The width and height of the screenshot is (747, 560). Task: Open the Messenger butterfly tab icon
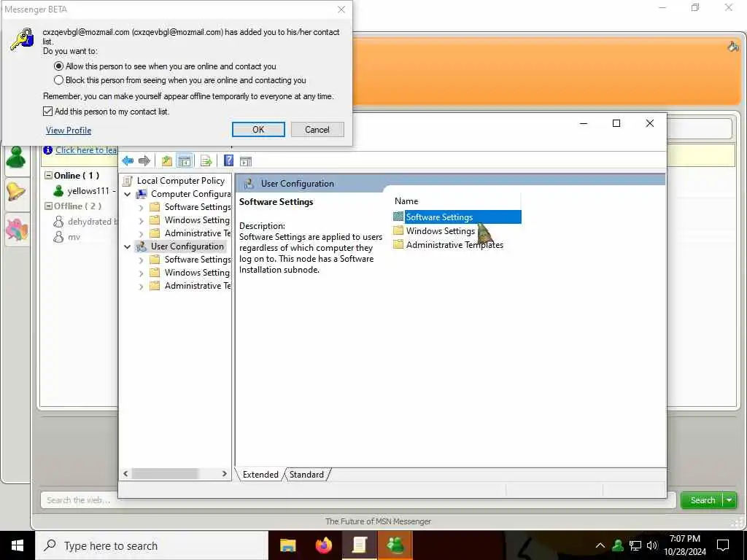[16, 228]
